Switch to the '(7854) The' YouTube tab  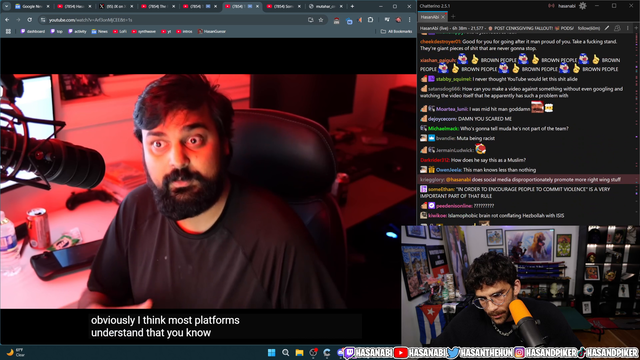point(158,7)
